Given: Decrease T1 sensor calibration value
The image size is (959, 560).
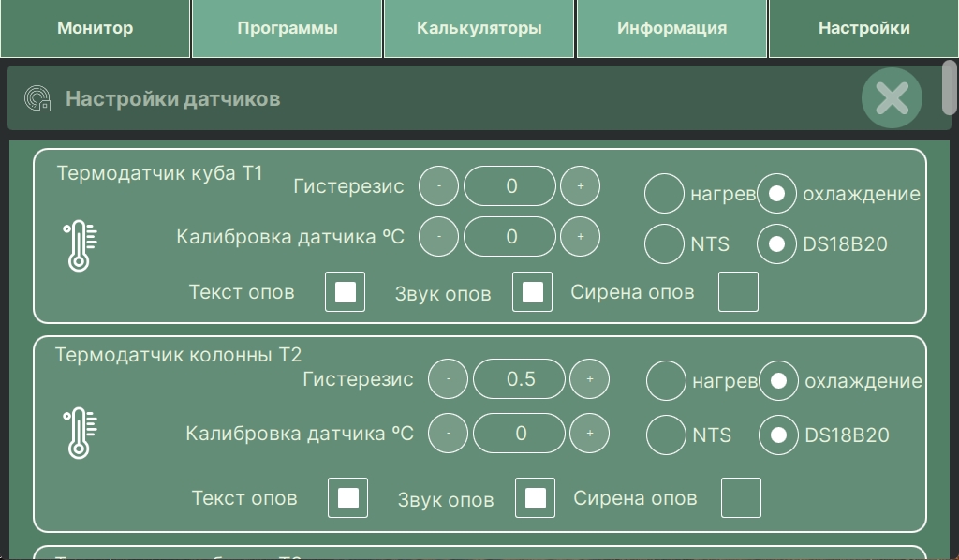Looking at the screenshot, I should (438, 237).
